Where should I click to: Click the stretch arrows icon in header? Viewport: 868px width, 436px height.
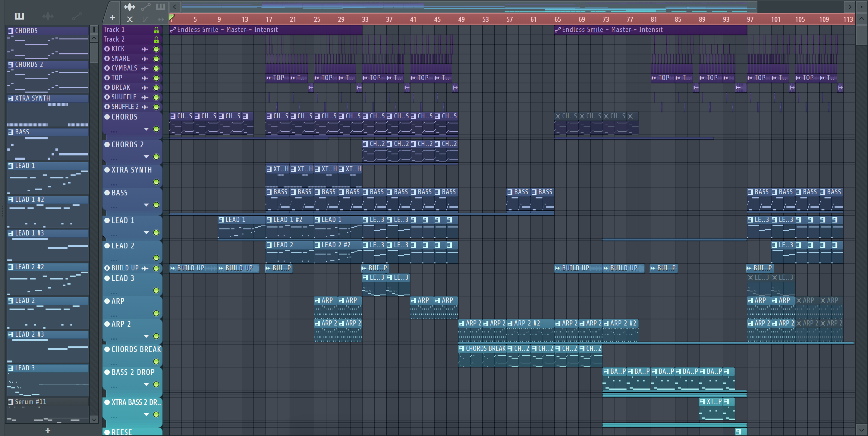pyautogui.click(x=161, y=19)
